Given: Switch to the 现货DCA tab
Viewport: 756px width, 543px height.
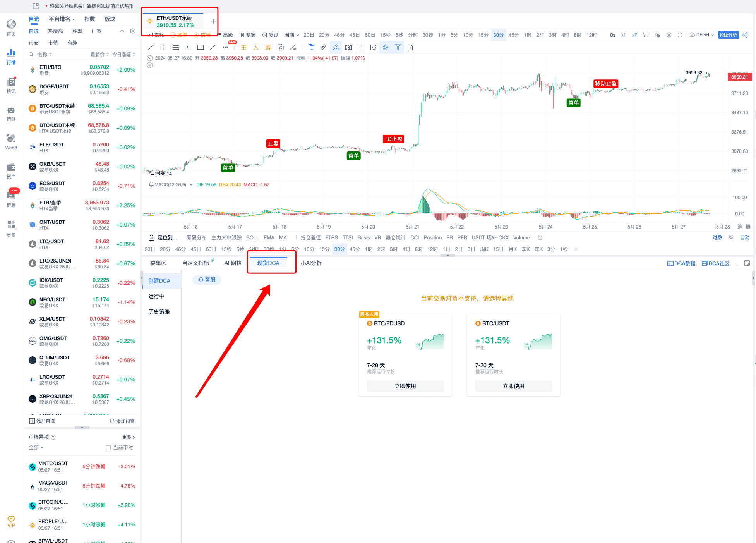Looking at the screenshot, I should pos(268,263).
